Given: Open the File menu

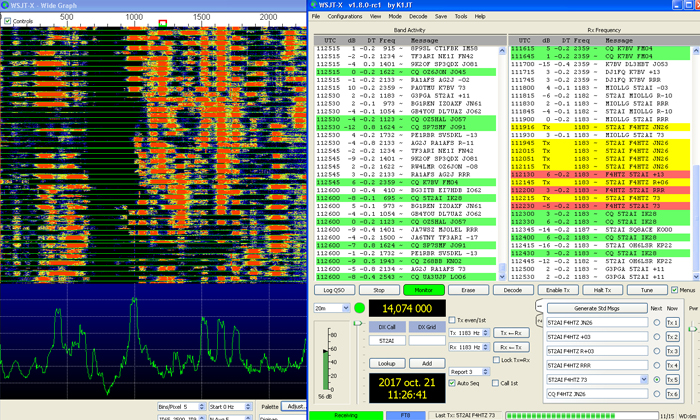Looking at the screenshot, I should 316,17.
